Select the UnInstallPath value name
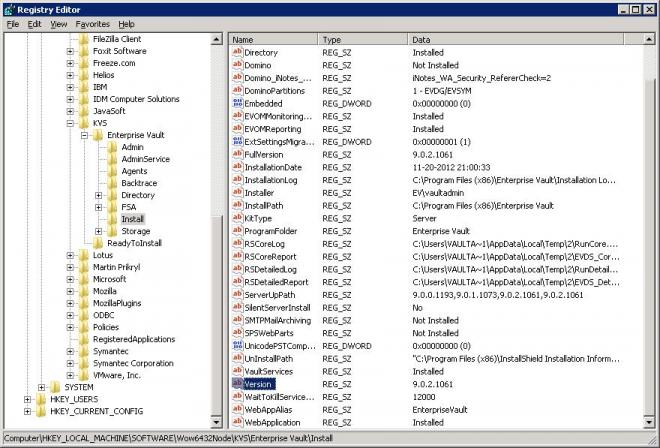This screenshot has height=448, width=660. point(269,358)
